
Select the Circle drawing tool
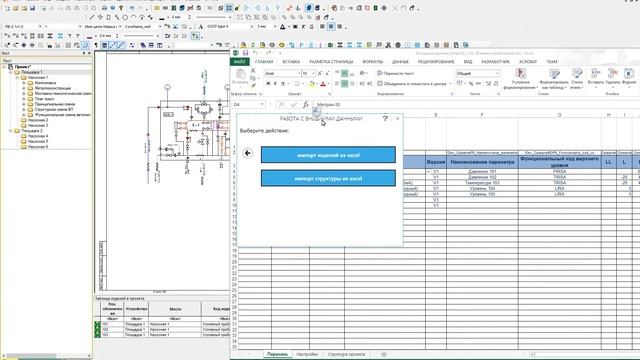[125, 17]
